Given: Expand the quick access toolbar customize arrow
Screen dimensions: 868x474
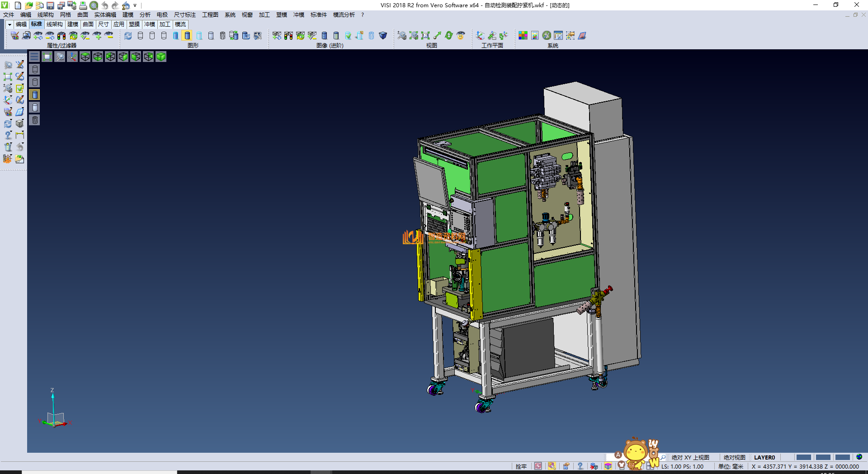Looking at the screenshot, I should 135,5.
